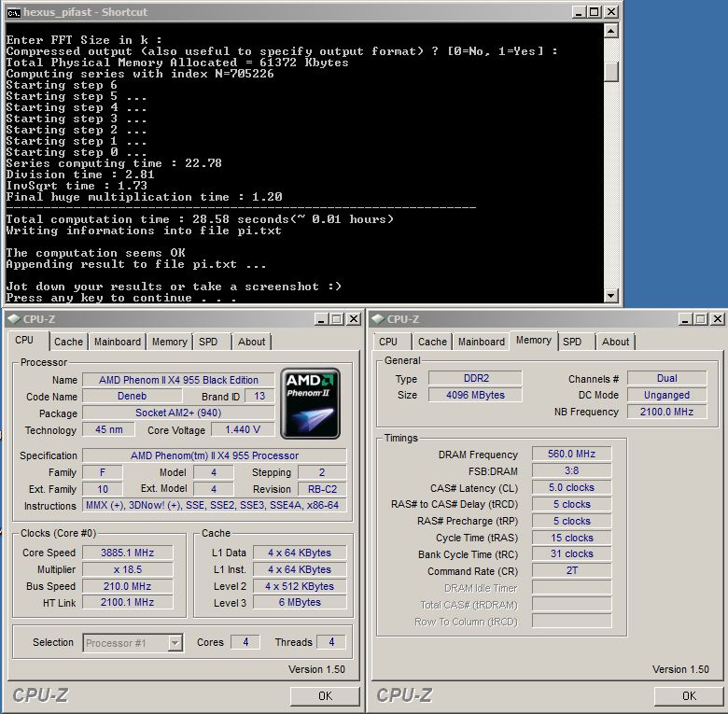Minimize the right CPU-Z window

685,319
